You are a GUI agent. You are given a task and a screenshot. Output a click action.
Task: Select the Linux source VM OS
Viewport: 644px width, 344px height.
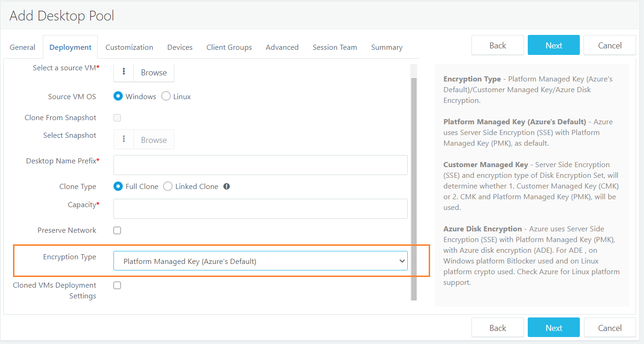pos(166,96)
